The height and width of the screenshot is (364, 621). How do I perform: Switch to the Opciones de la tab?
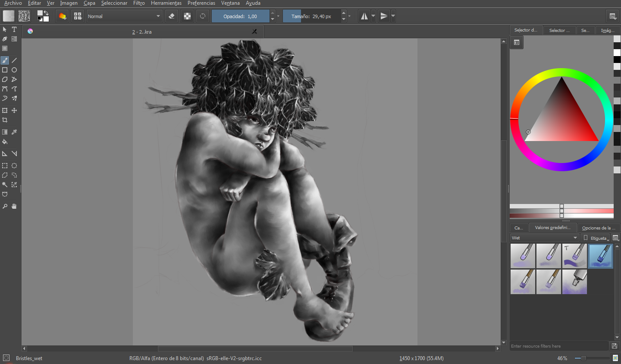click(x=599, y=228)
